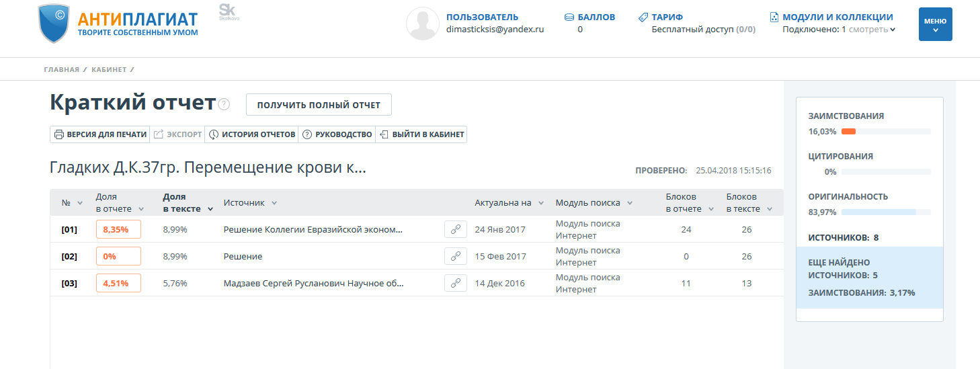Click the Заимствования orange progress bar
This screenshot has height=369, width=980.
pyautogui.click(x=885, y=131)
